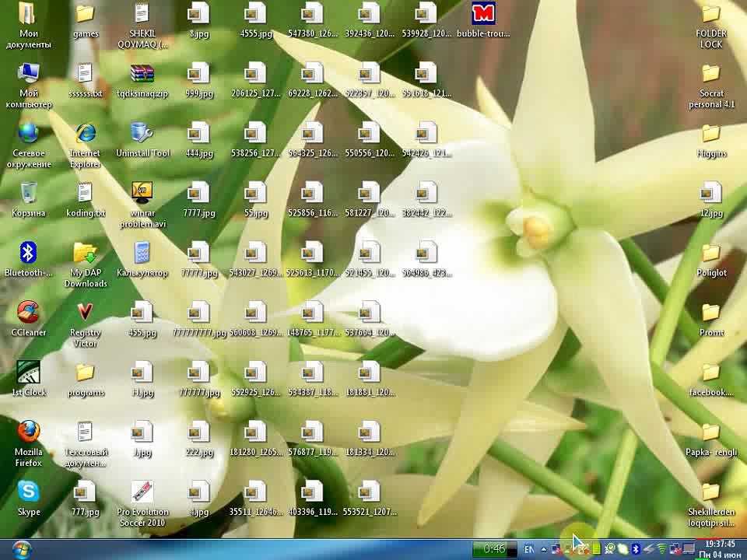
Task: Select the Socrat personal 4.1 folder
Action: click(x=710, y=73)
